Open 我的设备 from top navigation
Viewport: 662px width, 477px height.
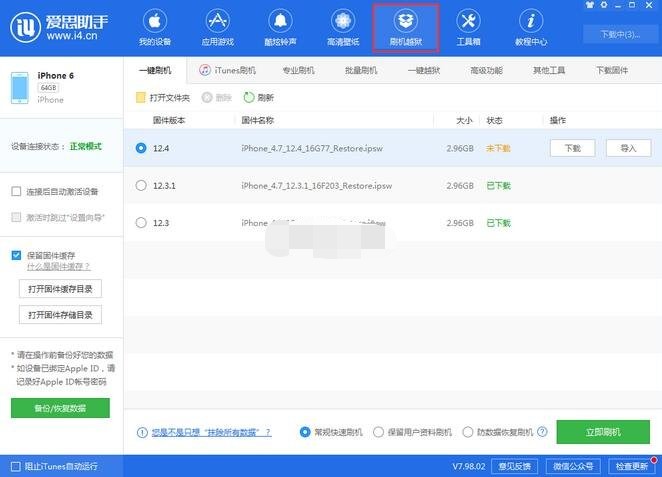point(155,28)
